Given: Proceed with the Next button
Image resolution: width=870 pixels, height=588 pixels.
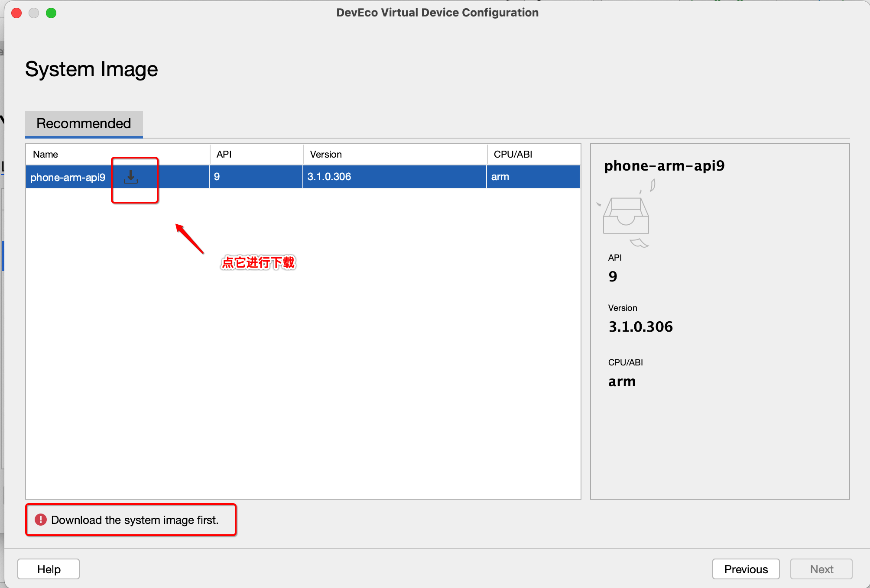Looking at the screenshot, I should [x=821, y=569].
